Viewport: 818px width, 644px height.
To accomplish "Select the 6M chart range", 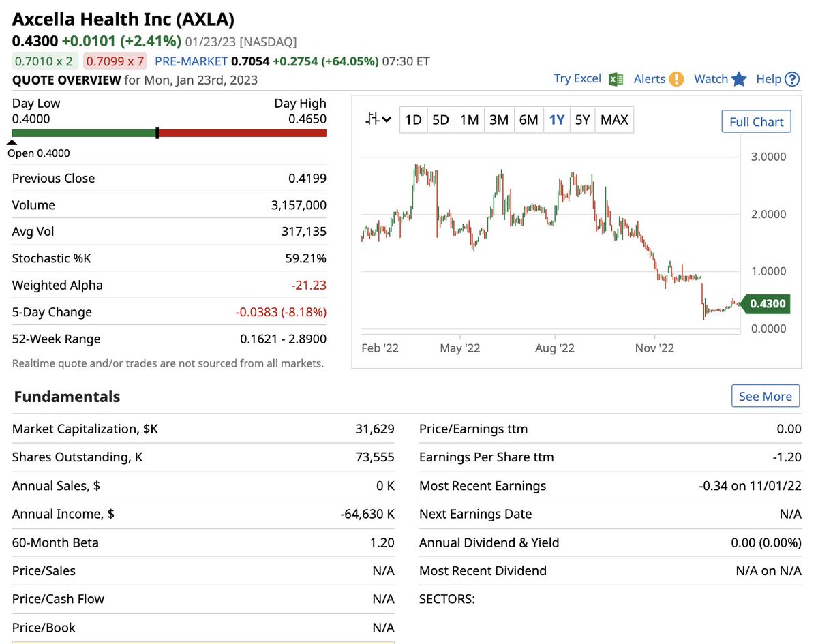I will pos(528,120).
